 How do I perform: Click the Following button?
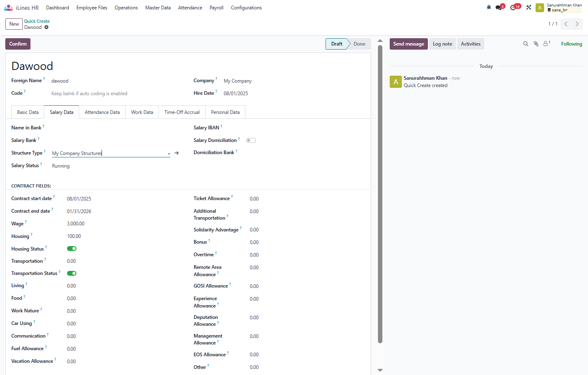coord(571,44)
